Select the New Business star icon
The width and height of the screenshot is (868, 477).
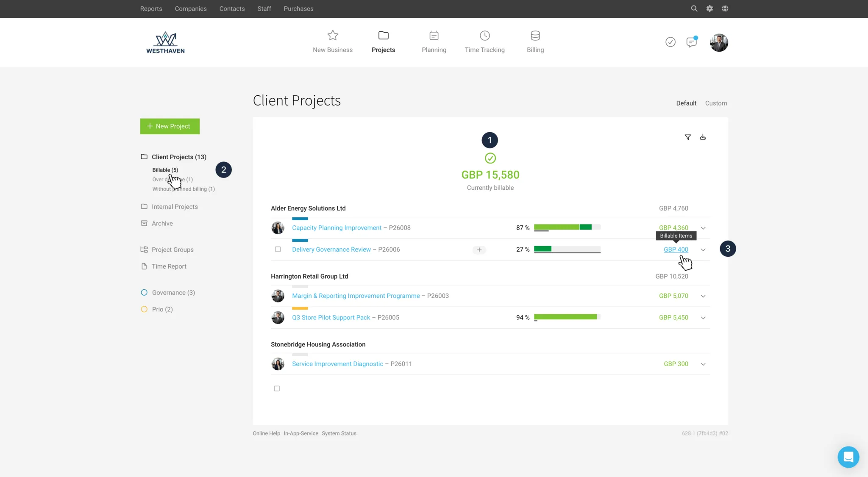click(333, 36)
